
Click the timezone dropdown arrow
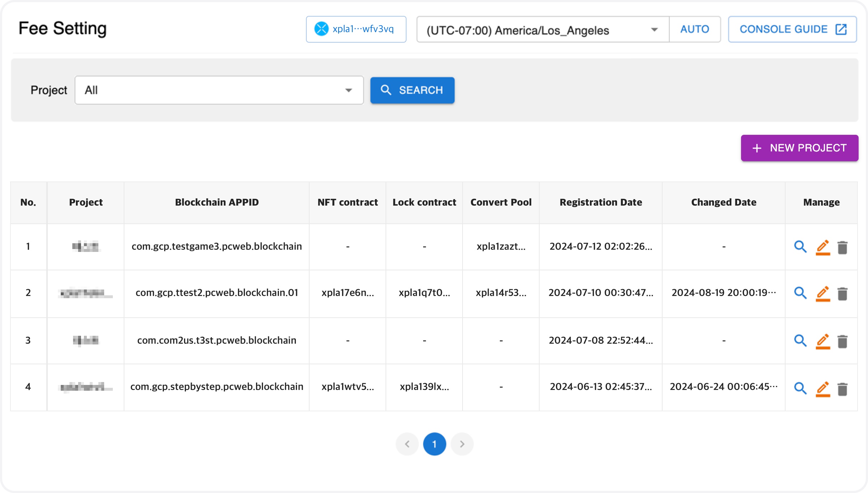click(654, 30)
